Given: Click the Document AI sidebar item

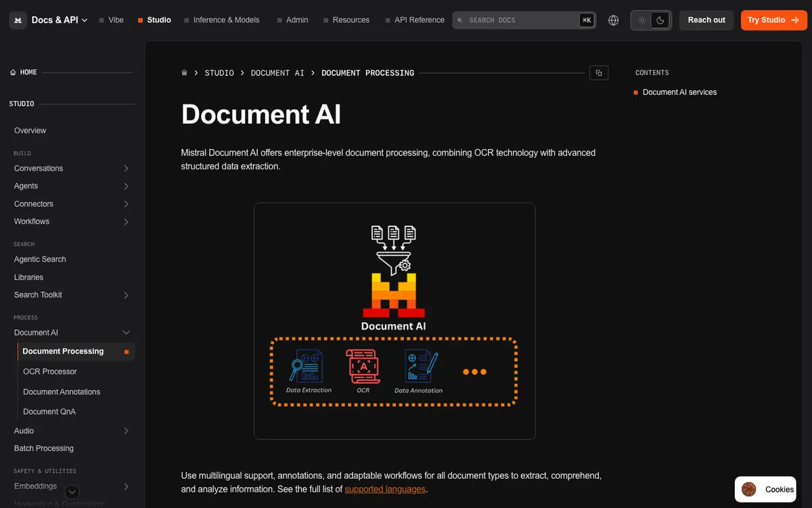Looking at the screenshot, I should pyautogui.click(x=36, y=333).
